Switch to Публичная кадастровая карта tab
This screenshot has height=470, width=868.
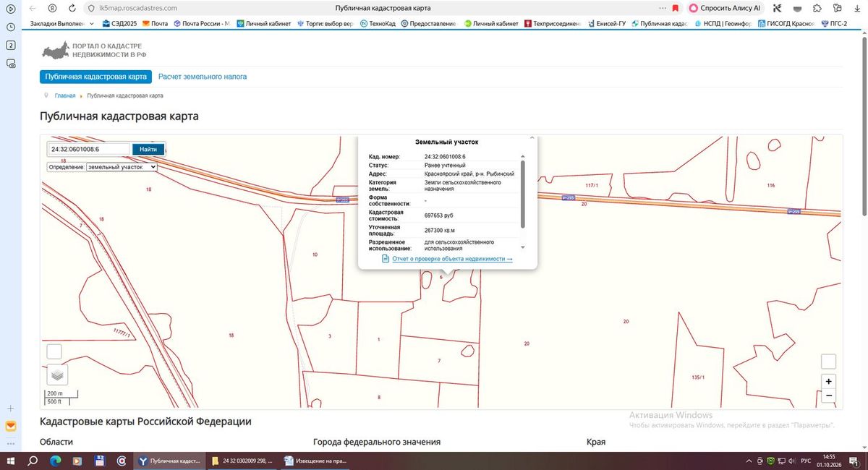point(95,77)
